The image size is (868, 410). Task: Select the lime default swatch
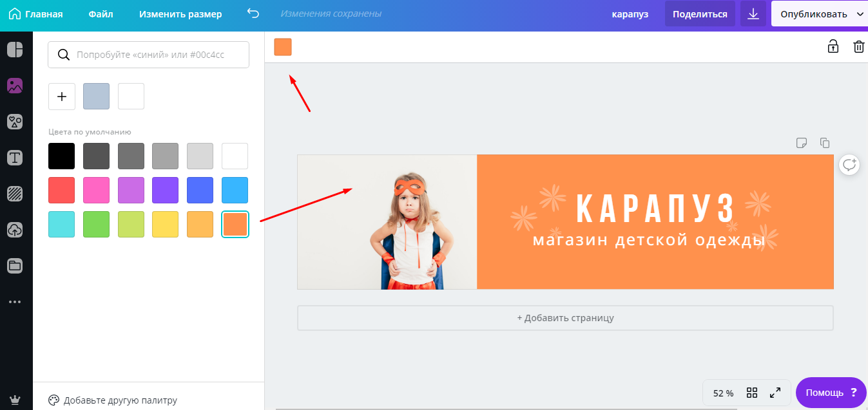(131, 224)
